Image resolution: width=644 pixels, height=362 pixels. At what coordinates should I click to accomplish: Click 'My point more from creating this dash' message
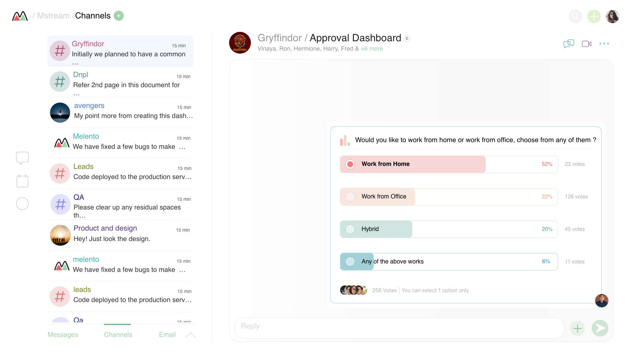[133, 116]
